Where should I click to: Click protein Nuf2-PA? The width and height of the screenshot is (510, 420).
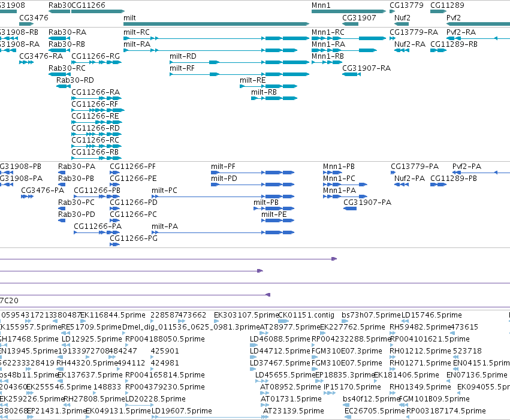(402, 185)
